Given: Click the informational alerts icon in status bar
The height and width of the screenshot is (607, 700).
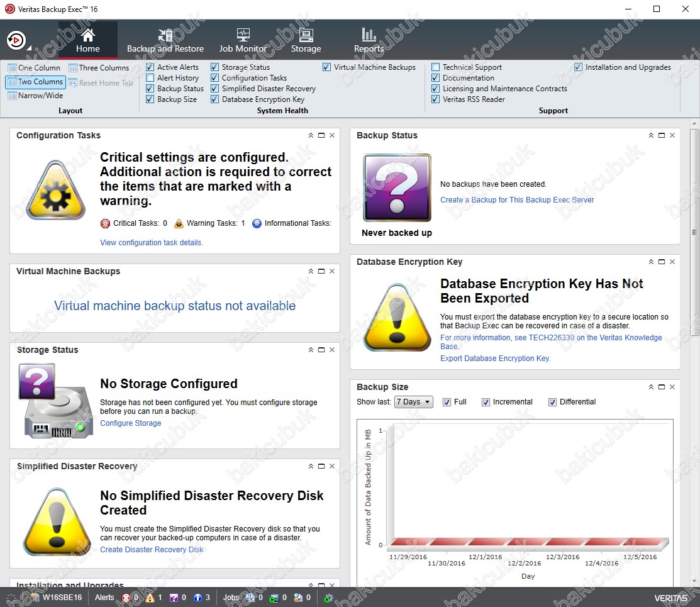Looking at the screenshot, I should pyautogui.click(x=197, y=598).
